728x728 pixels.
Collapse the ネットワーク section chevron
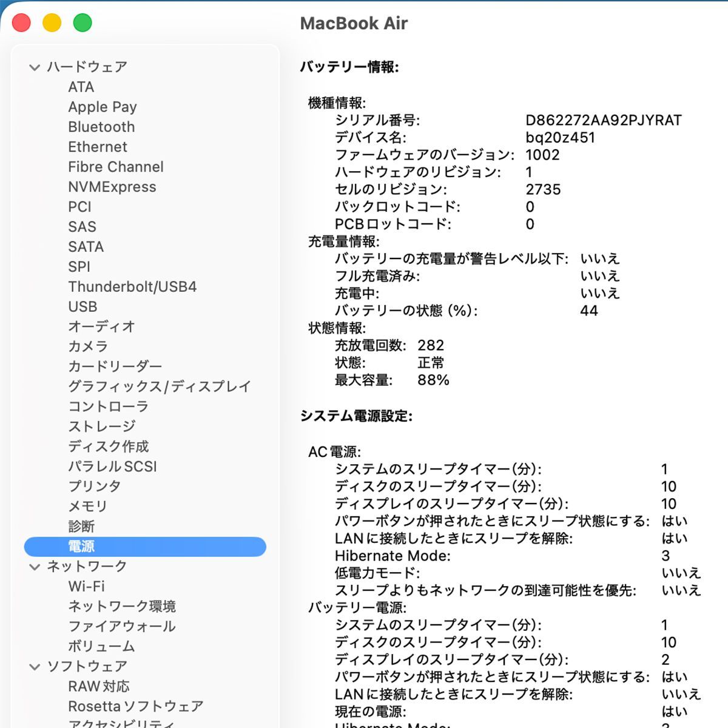coord(35,567)
